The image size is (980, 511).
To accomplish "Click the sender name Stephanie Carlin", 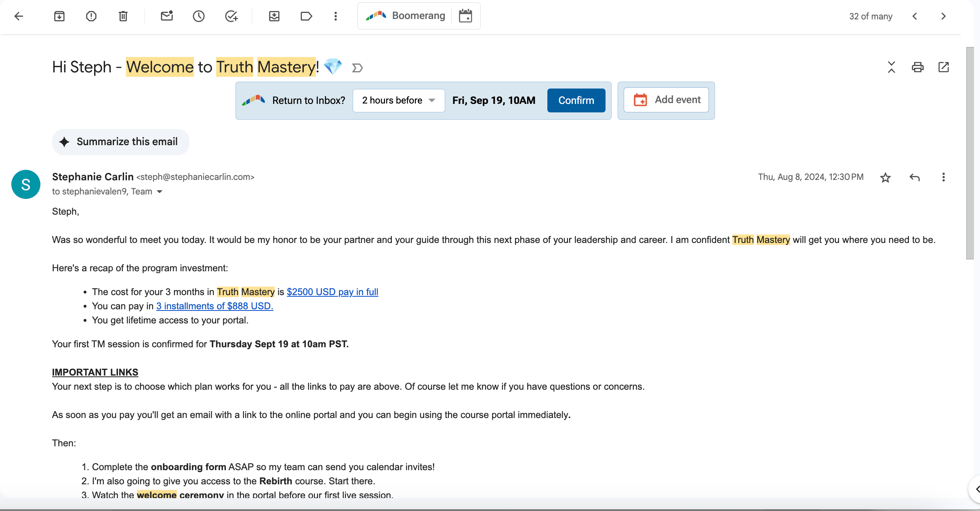I will (x=93, y=177).
